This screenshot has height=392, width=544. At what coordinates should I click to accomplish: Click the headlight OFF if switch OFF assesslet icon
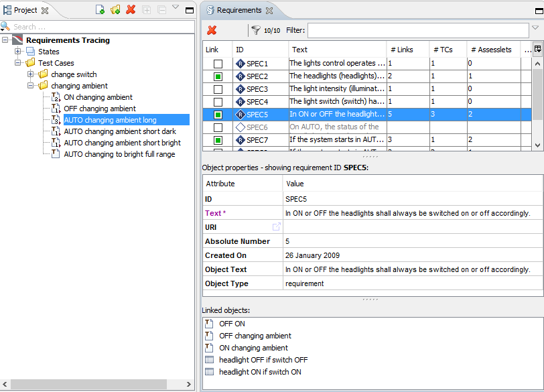pos(209,360)
